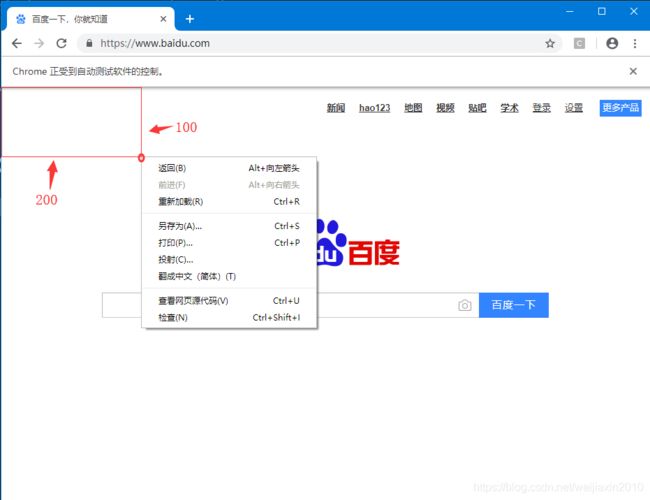Select the Baidu browser tab
Viewport: 650px width, 500px height.
click(90, 19)
